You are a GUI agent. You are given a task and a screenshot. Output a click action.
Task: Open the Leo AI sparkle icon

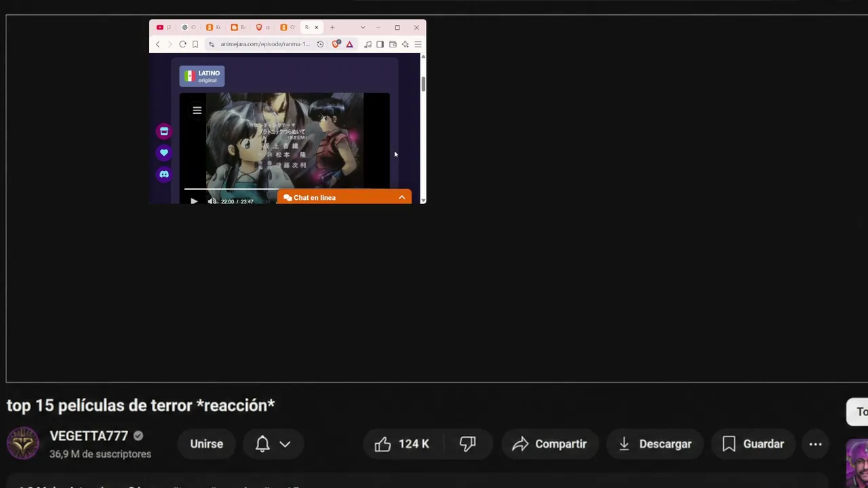405,44
